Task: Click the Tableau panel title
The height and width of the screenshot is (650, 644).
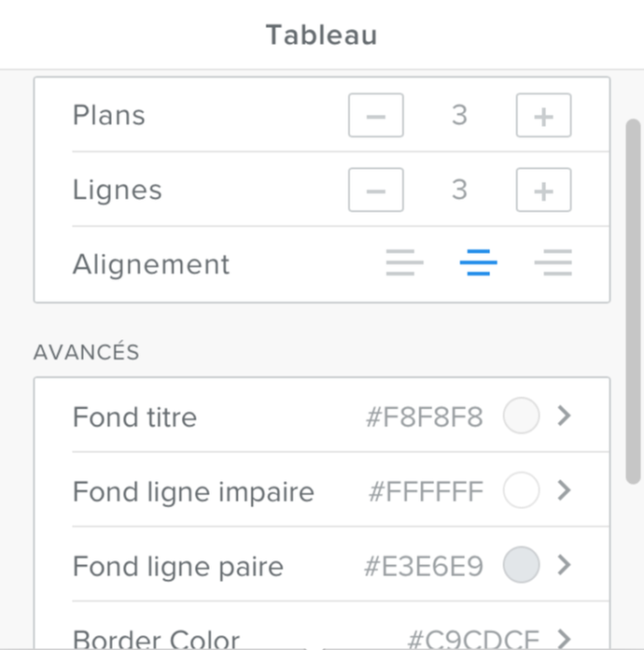Action: point(321,35)
